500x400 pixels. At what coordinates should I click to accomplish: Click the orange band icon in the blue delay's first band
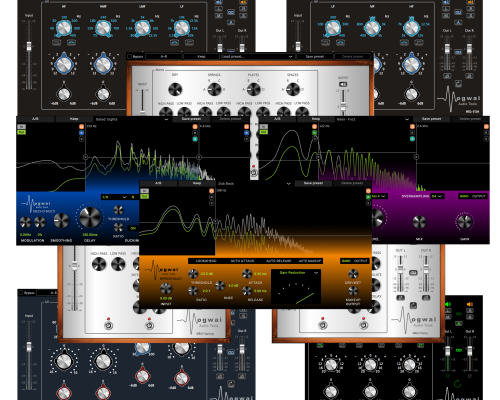point(81,127)
